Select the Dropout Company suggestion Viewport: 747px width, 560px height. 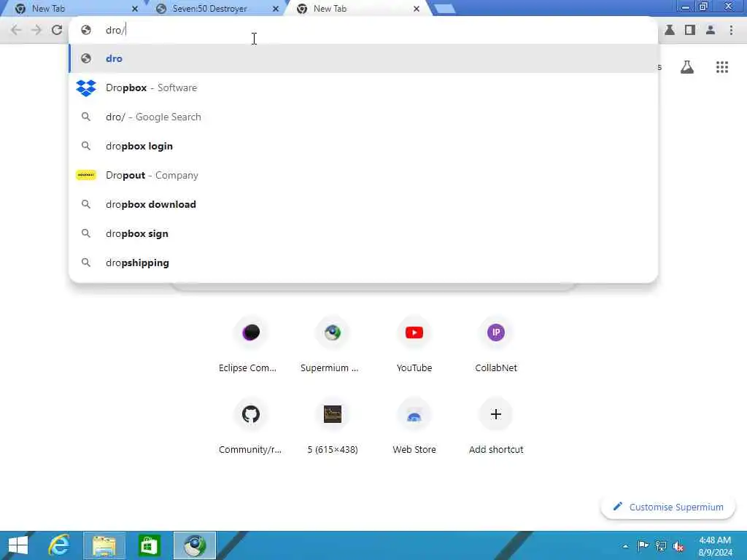pyautogui.click(x=363, y=175)
